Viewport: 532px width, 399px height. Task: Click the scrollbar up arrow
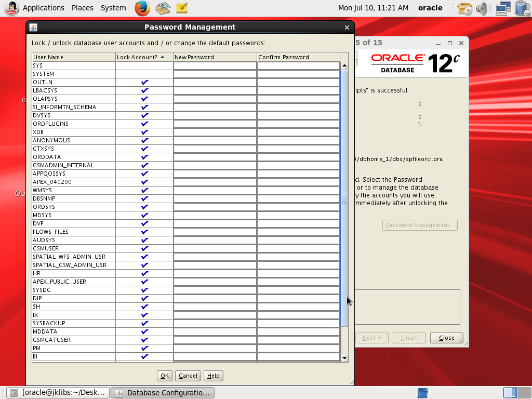pos(344,66)
